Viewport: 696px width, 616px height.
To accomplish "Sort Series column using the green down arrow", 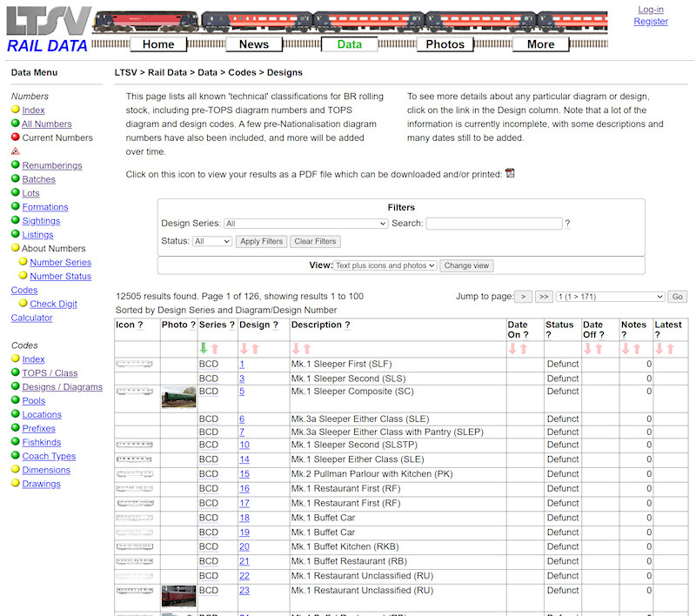I will tap(205, 346).
